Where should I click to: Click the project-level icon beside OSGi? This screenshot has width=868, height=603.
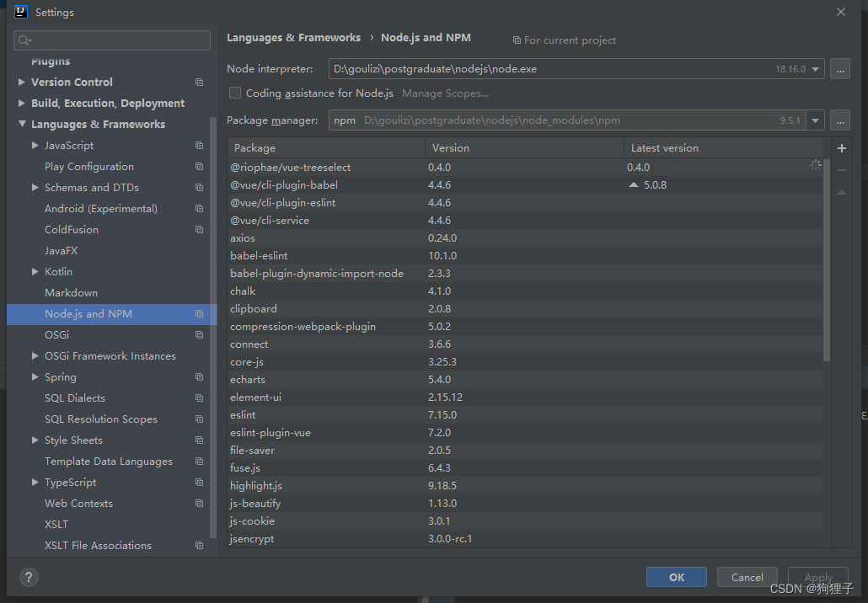[x=199, y=334]
